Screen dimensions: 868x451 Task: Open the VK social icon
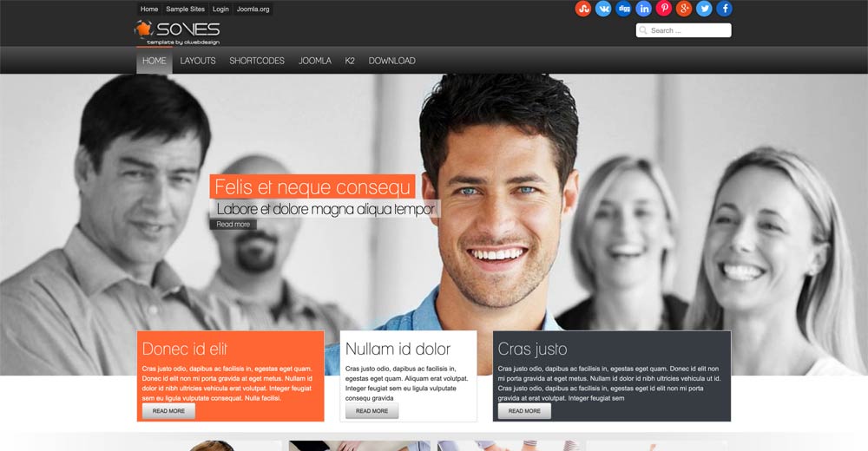click(603, 9)
